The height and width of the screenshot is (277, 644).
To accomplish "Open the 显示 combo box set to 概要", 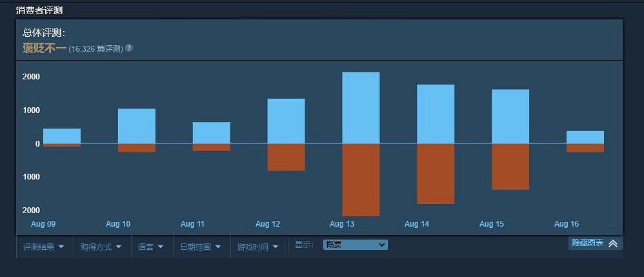I will pos(355,245).
